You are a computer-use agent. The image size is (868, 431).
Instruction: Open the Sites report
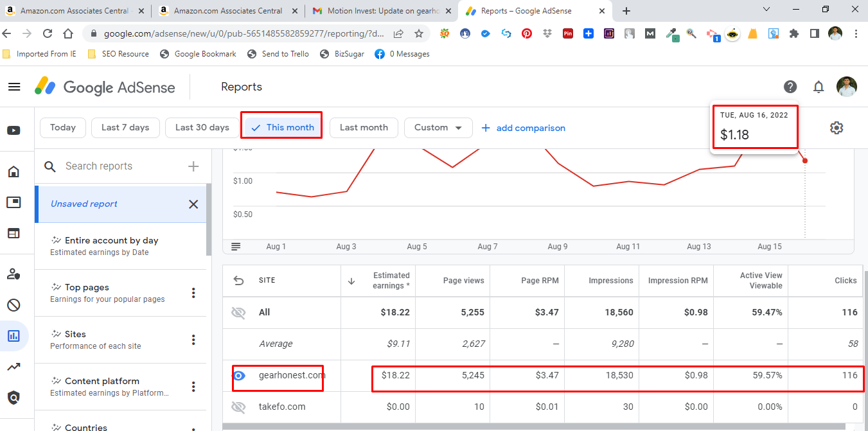coord(121,340)
